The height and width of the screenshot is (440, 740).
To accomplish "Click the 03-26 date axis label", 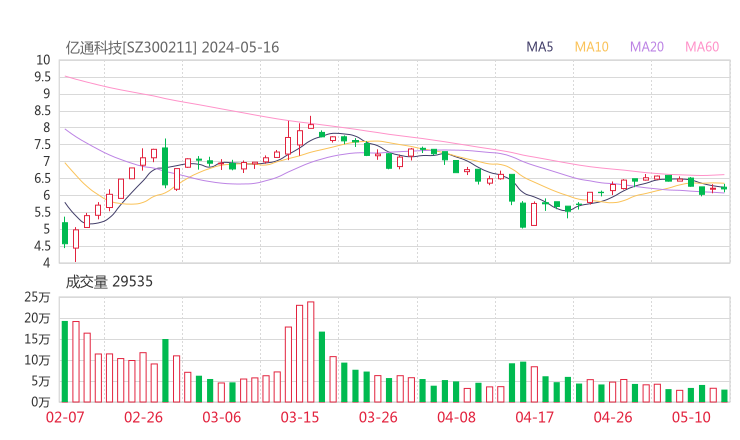I will click(378, 417).
